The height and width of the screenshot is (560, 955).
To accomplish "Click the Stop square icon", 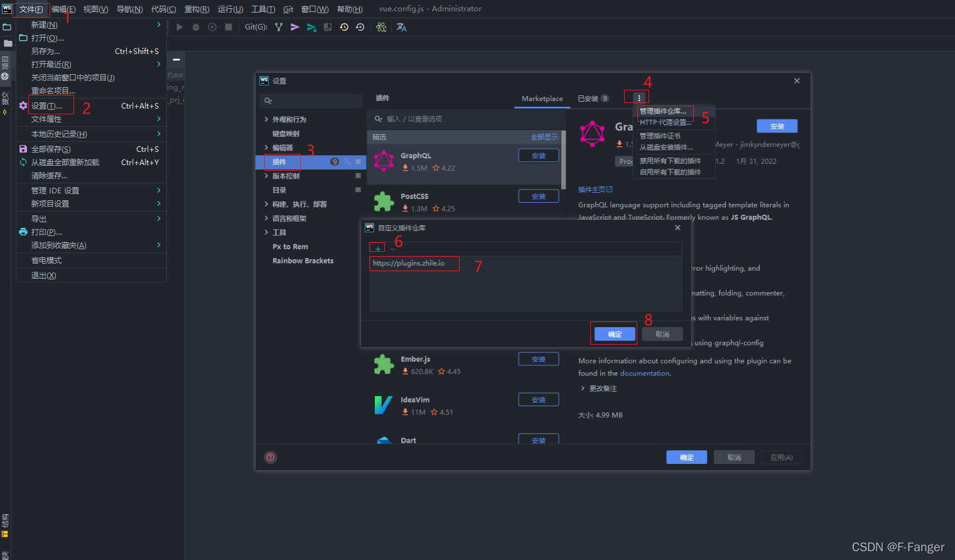I will click(x=229, y=27).
